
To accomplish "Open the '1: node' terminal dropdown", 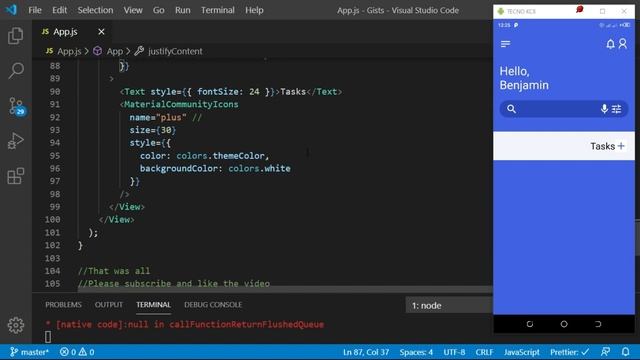I will (449, 305).
